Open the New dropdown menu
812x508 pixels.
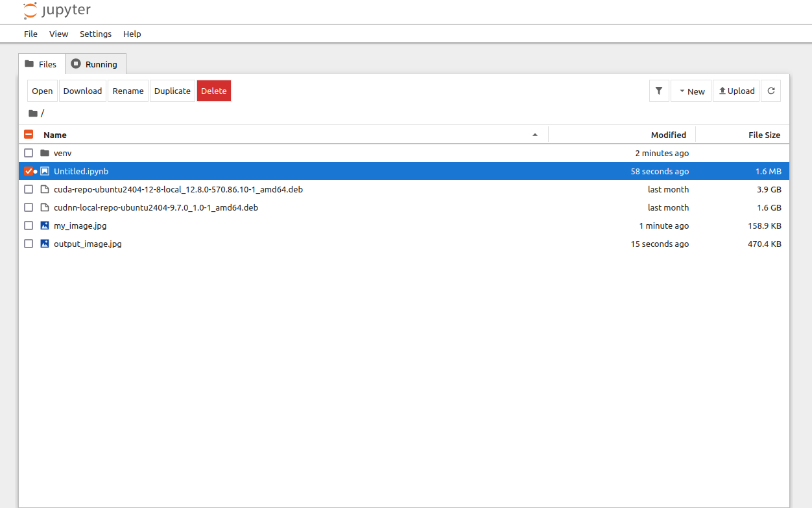(x=691, y=91)
